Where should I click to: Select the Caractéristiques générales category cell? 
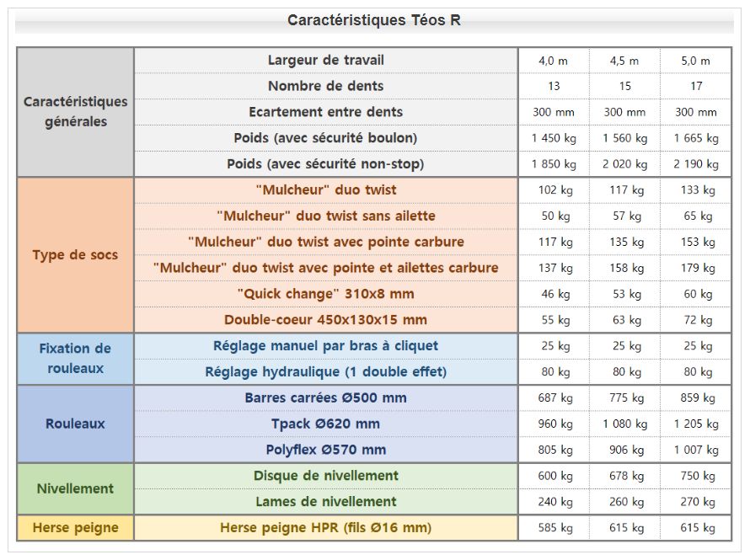76,111
